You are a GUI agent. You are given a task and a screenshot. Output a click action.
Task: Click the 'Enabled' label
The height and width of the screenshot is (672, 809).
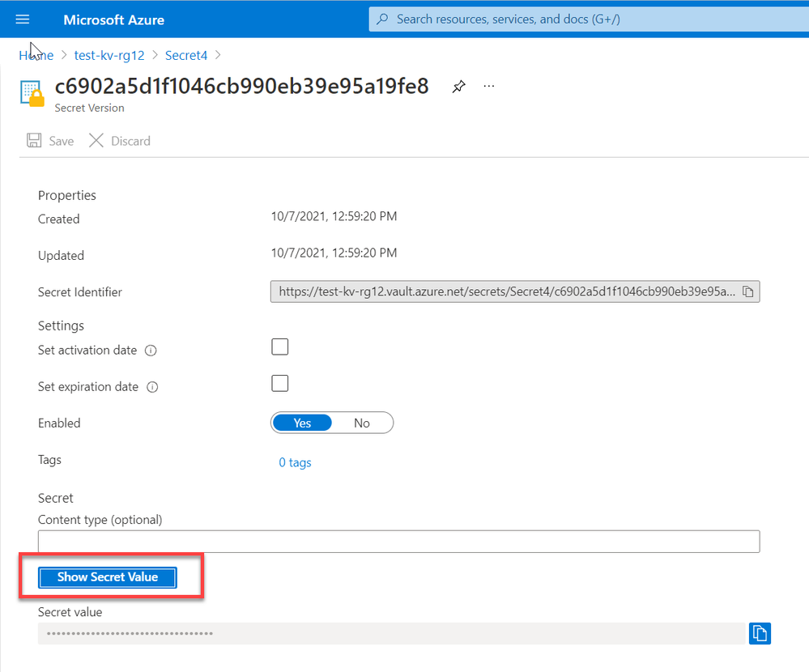59,423
